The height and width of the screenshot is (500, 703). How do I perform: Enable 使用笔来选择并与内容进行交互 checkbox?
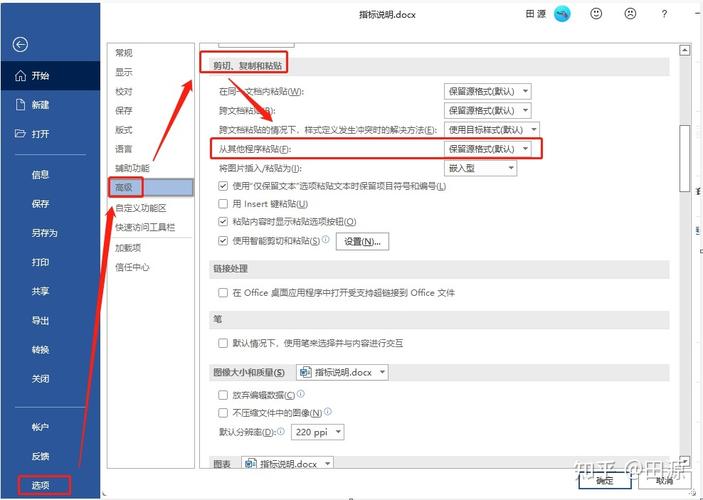[x=223, y=343]
